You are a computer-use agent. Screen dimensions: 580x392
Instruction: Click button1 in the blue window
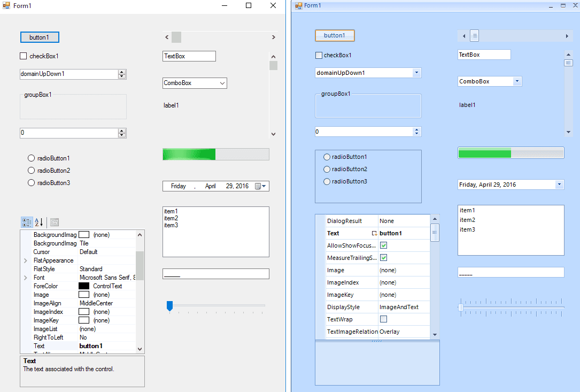pos(335,35)
